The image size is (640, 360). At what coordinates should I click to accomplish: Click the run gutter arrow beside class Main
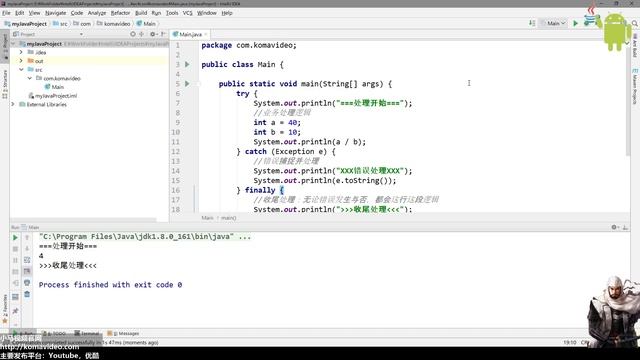(x=187, y=64)
